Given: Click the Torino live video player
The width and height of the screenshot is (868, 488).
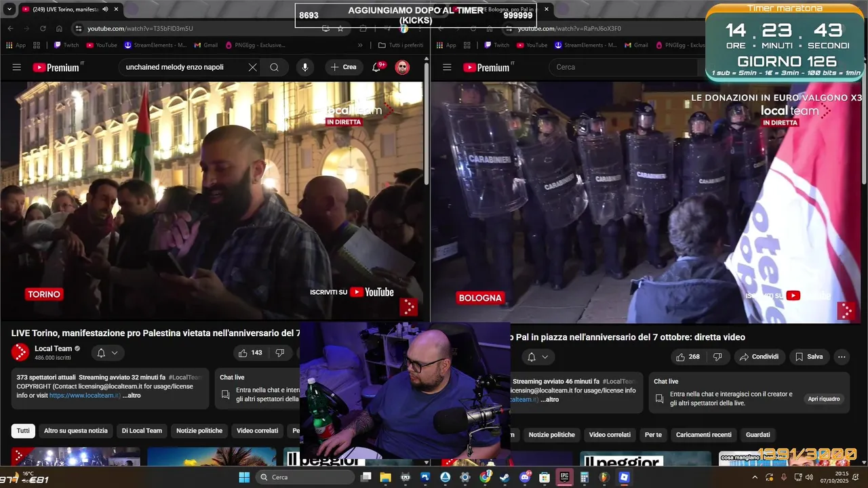Looking at the screenshot, I should [212, 200].
